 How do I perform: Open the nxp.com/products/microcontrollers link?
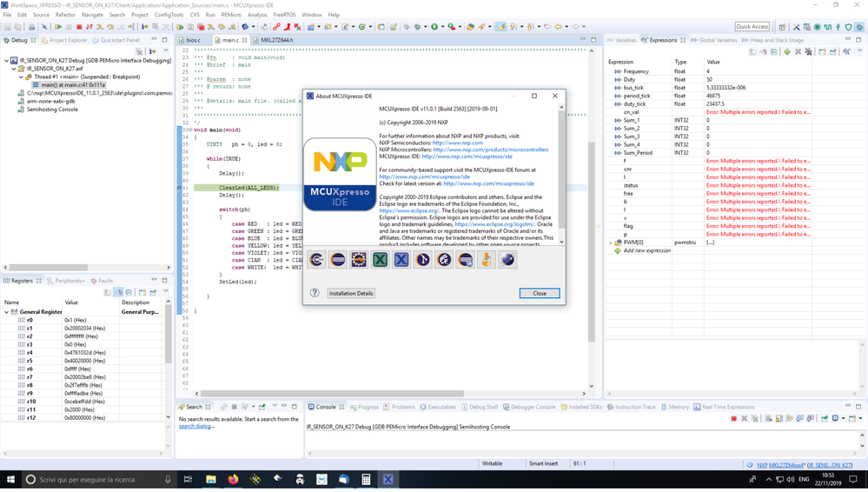click(x=490, y=150)
